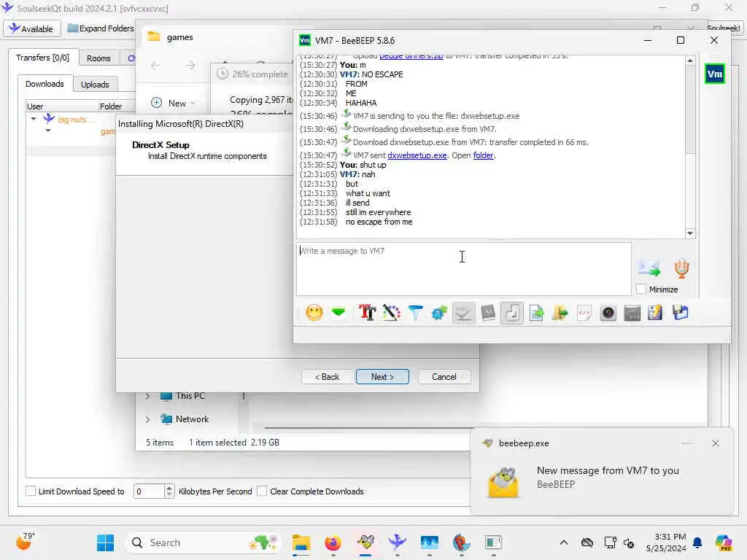Open the folder link in chat
The width and height of the screenshot is (747, 560).
[483, 155]
